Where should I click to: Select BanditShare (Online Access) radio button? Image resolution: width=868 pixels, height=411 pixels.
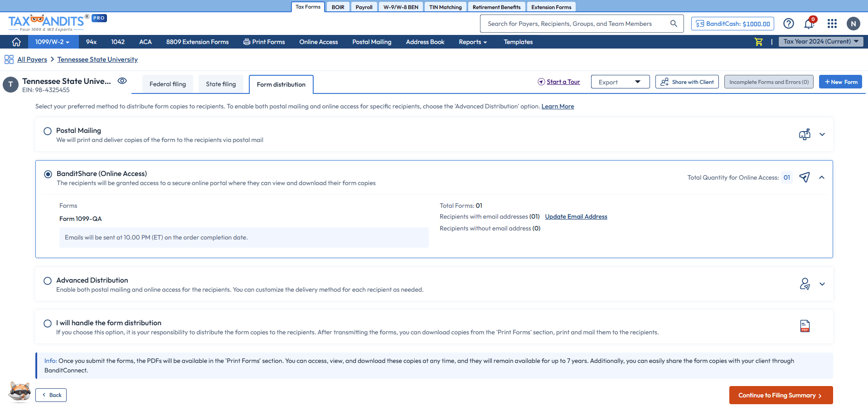click(48, 174)
